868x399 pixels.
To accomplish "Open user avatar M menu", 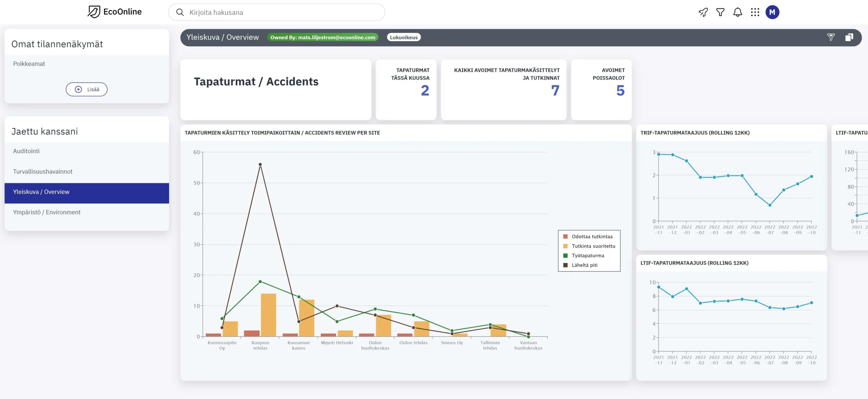I will tap(772, 13).
